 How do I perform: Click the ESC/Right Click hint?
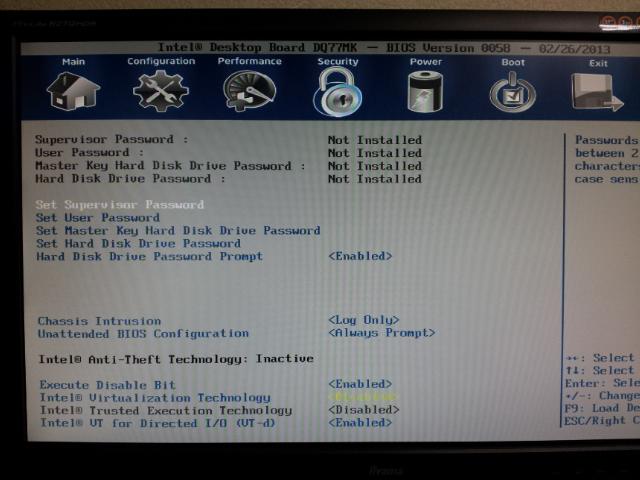[602, 421]
